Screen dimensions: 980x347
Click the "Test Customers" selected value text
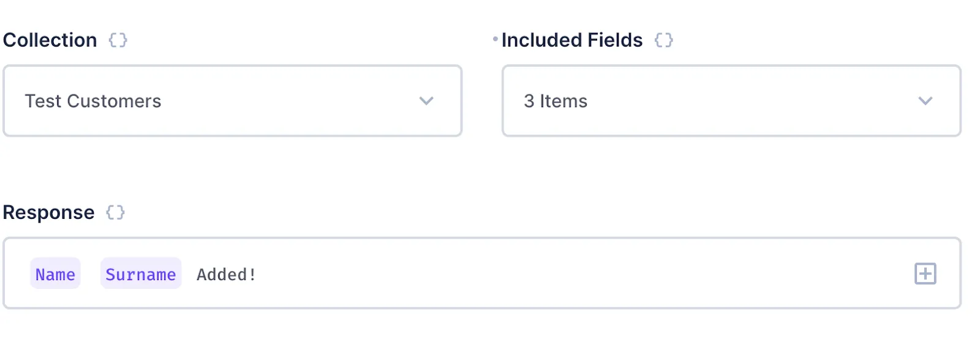point(93,101)
